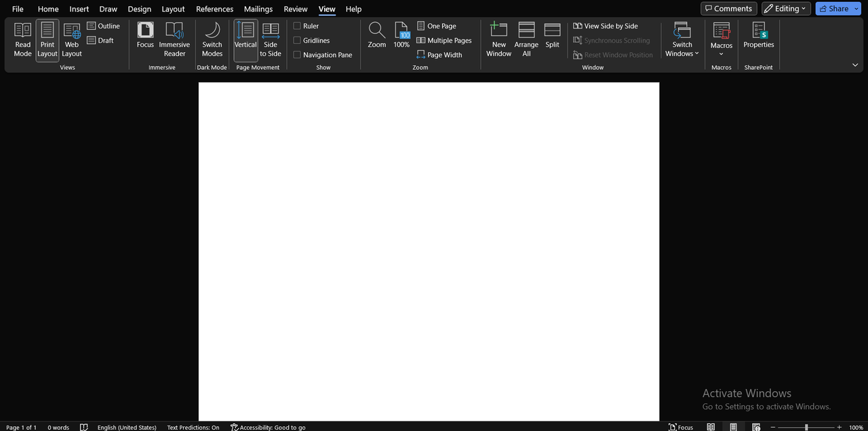The width and height of the screenshot is (868, 431).
Task: Click Arrange All windows
Action: 526,40
